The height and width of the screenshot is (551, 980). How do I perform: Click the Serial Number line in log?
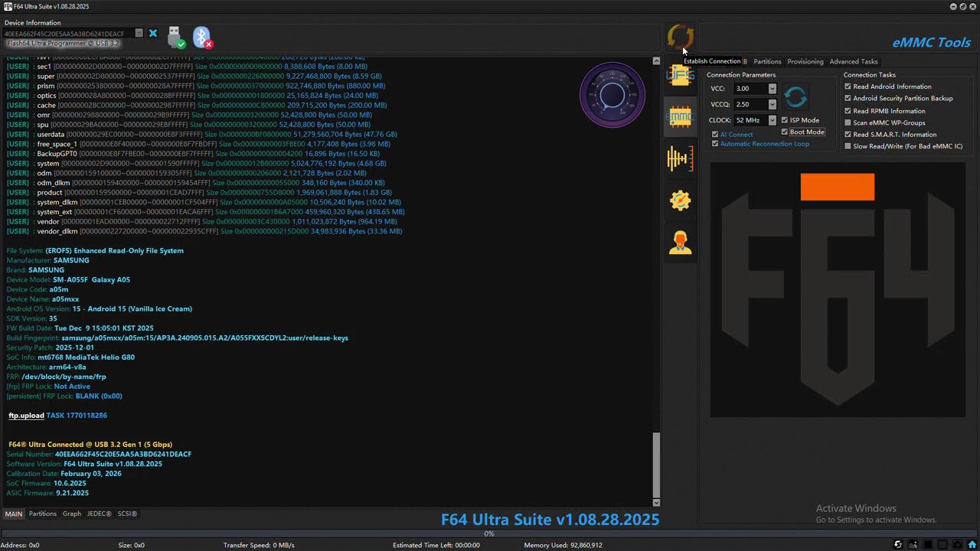pyautogui.click(x=99, y=455)
